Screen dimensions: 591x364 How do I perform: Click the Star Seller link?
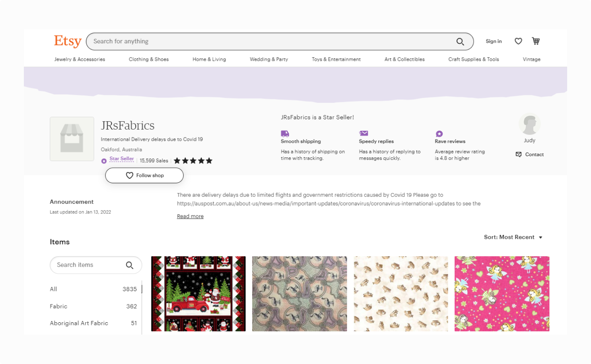pyautogui.click(x=122, y=159)
